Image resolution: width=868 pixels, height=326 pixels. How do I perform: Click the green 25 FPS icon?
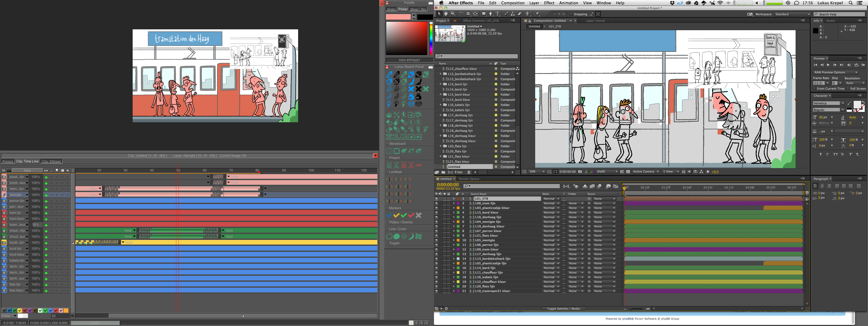(396, 165)
